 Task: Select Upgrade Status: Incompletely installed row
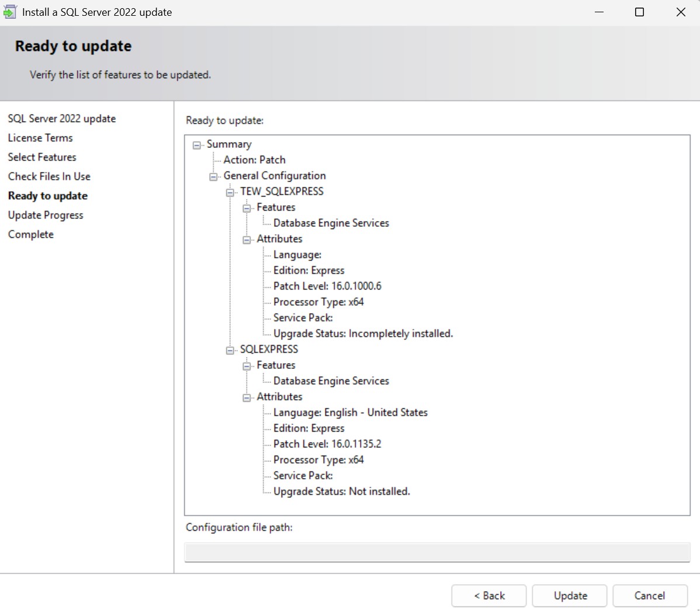point(363,334)
